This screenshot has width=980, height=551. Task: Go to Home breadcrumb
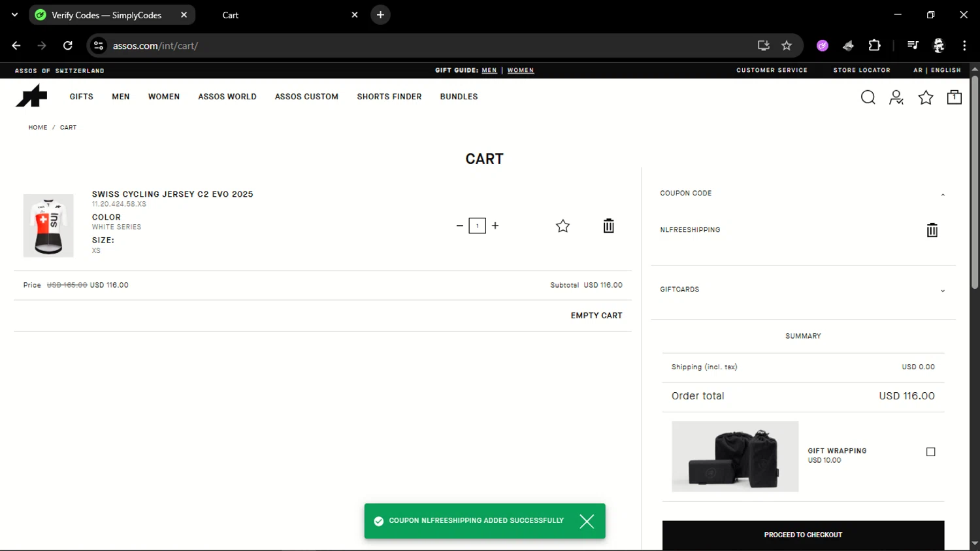[x=38, y=127]
